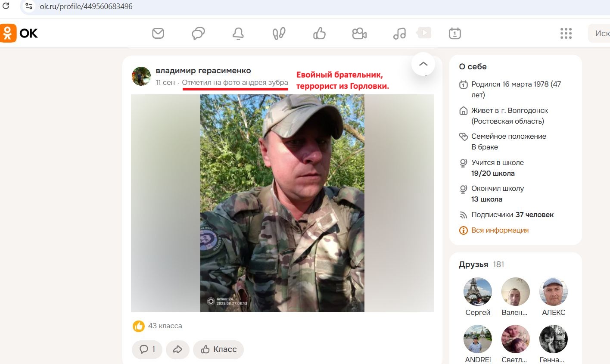Open the 'Вся информация' link
This screenshot has height=364, width=610.
point(500,230)
